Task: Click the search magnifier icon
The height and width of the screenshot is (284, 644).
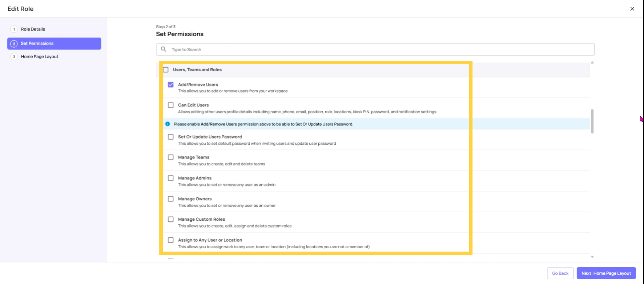Action: 163,49
